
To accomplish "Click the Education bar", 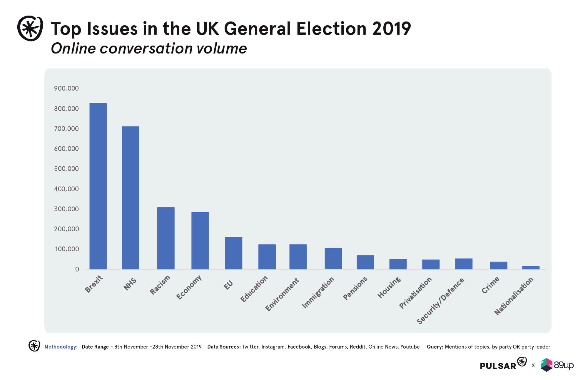I will (267, 257).
